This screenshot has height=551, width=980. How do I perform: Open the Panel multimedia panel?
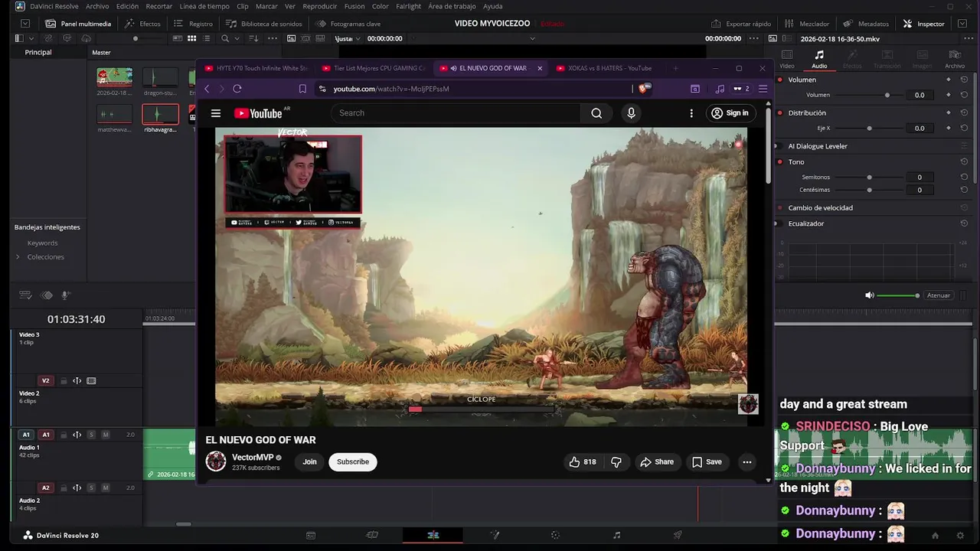point(78,24)
